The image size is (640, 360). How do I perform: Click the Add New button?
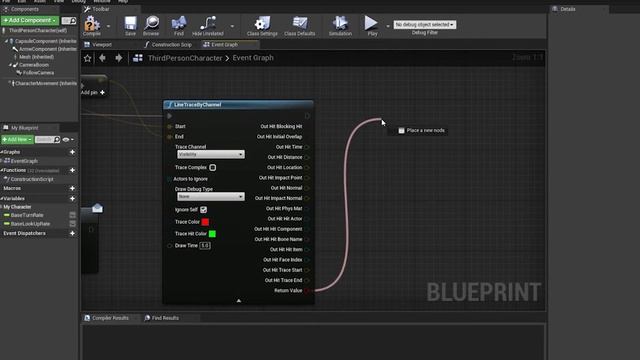pyautogui.click(x=17, y=140)
